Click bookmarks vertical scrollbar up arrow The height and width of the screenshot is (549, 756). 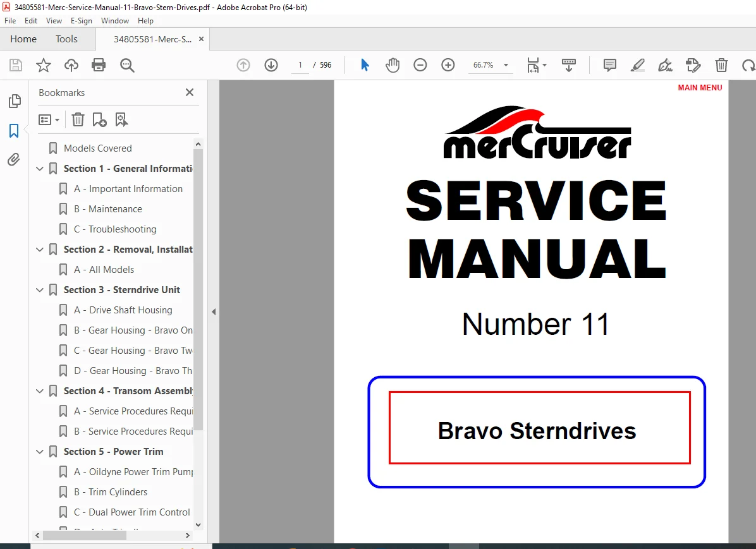click(x=198, y=144)
